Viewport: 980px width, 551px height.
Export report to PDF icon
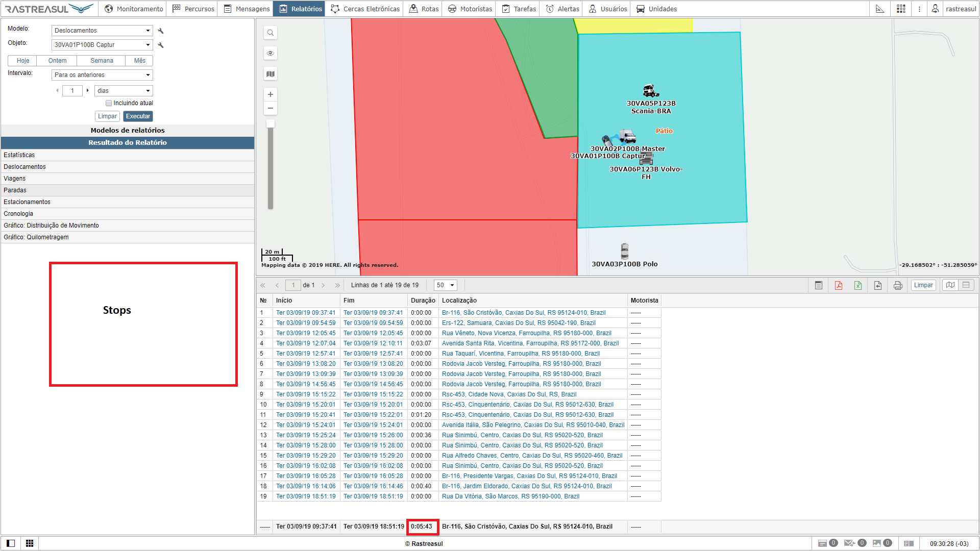pyautogui.click(x=838, y=285)
